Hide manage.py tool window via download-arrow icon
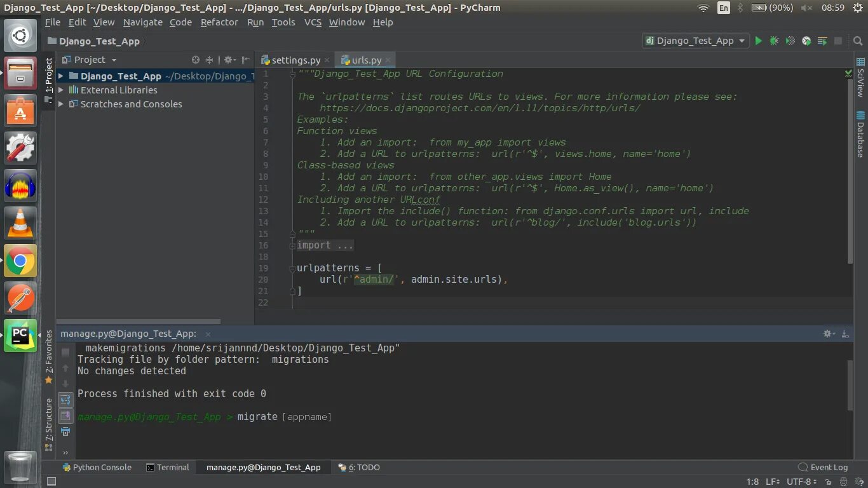The image size is (868, 488). 845,334
